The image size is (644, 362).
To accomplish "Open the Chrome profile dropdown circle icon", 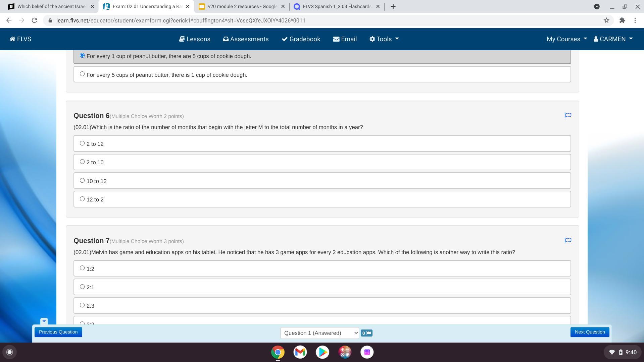I will click(x=597, y=6).
